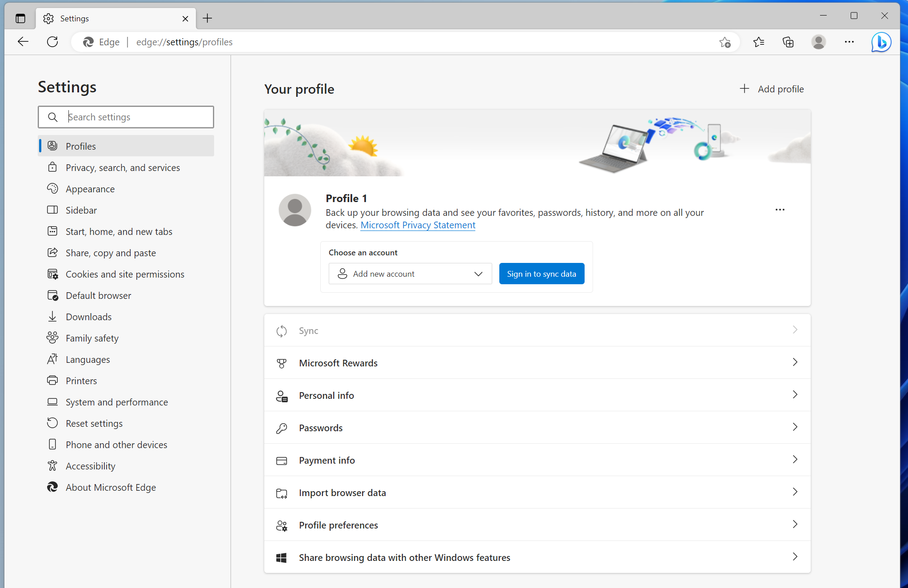Click the Sync arrows icon
Image resolution: width=908 pixels, height=588 pixels.
tap(282, 331)
